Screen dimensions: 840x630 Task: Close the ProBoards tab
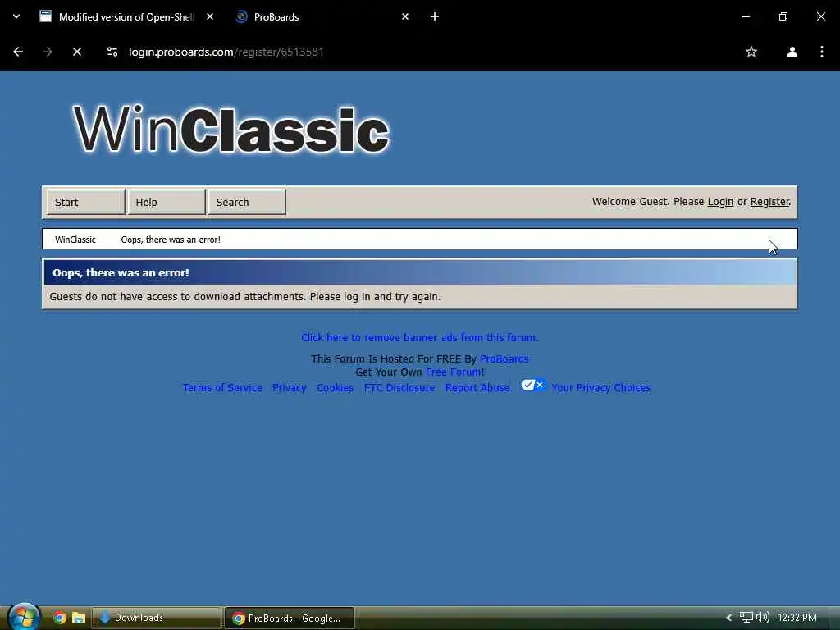click(x=405, y=16)
